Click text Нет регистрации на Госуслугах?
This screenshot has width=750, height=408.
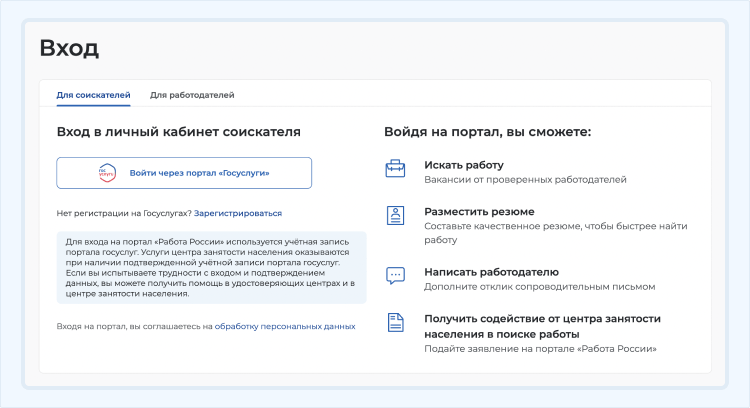coord(124,213)
